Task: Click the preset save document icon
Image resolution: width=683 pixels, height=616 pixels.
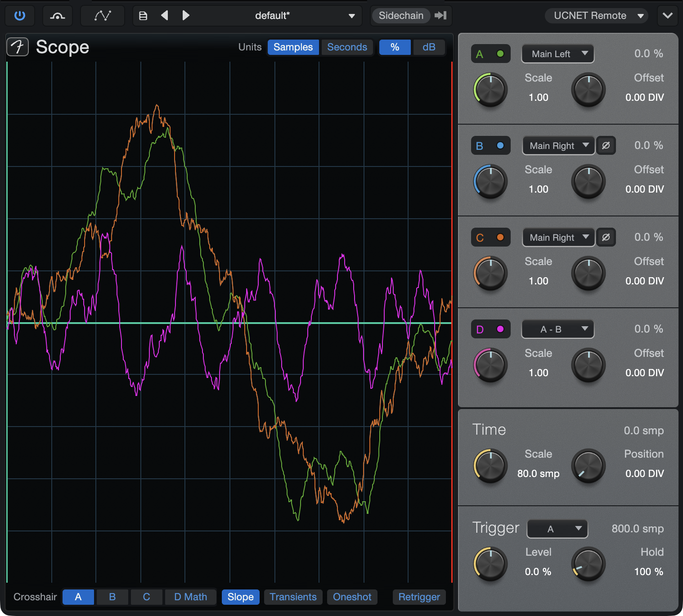Action: [143, 16]
